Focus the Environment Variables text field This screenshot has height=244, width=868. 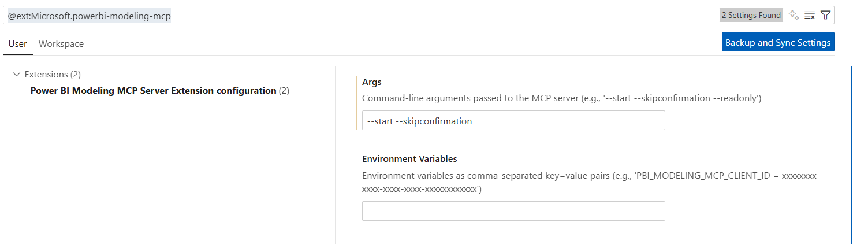[x=513, y=211]
